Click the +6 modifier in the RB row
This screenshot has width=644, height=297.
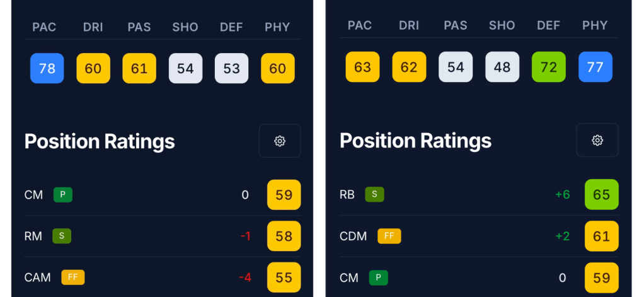click(562, 194)
